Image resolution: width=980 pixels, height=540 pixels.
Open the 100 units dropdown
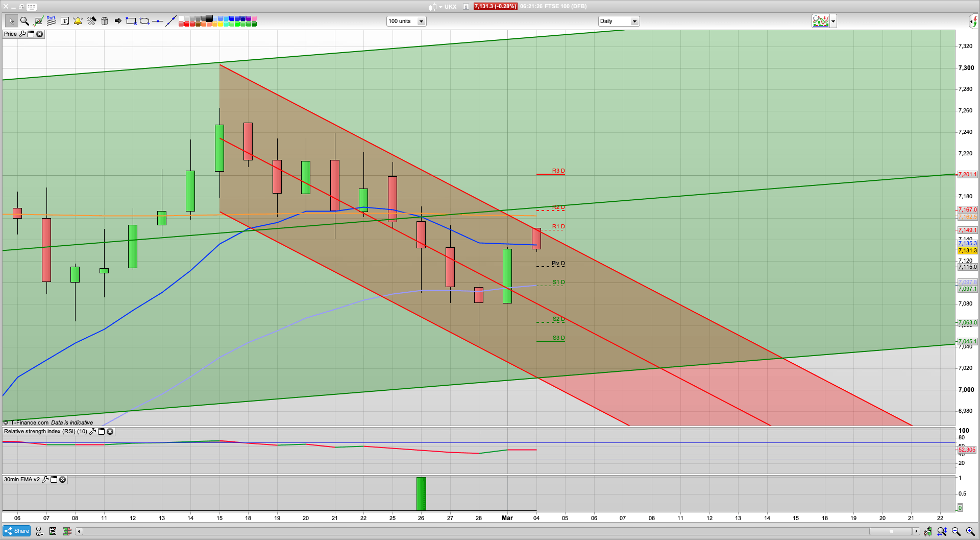(406, 21)
